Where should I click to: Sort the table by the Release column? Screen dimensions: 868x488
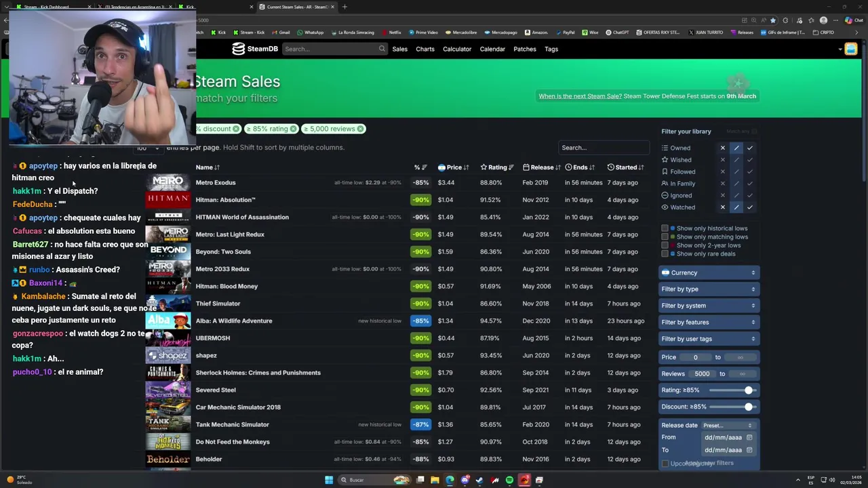click(x=542, y=167)
